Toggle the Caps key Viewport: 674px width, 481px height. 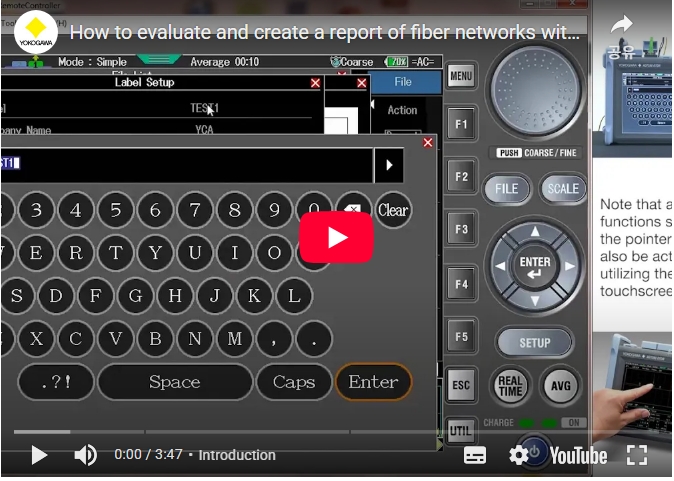pyautogui.click(x=294, y=382)
